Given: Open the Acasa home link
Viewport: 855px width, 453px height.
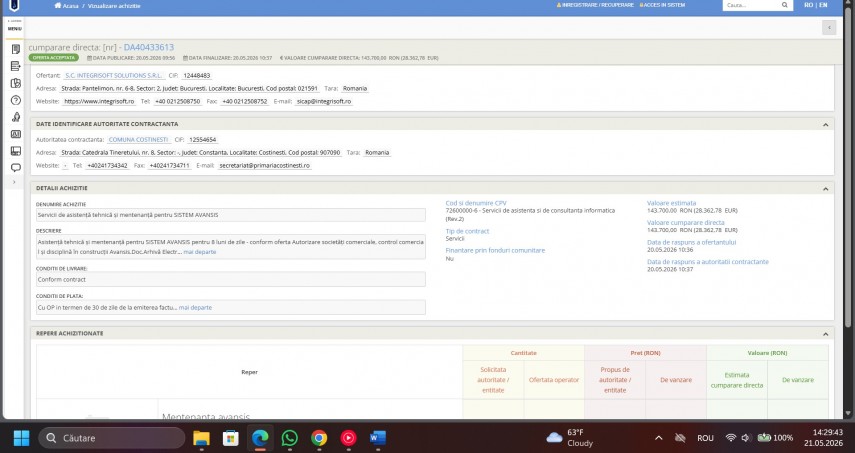Looking at the screenshot, I should coord(66,5).
